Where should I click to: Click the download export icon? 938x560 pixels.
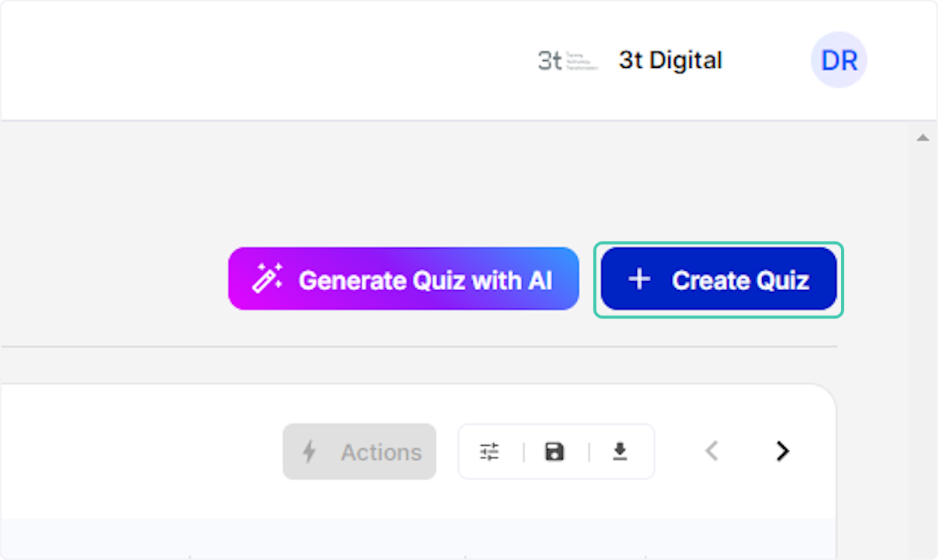click(620, 451)
